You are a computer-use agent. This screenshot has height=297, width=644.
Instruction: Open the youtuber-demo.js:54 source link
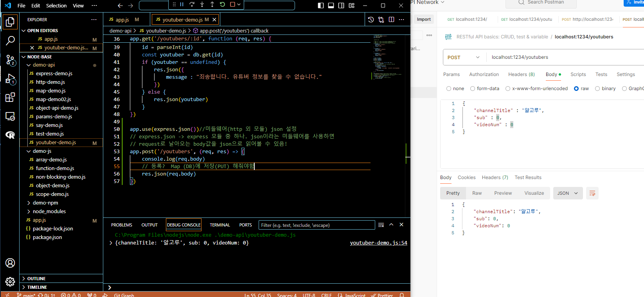point(378,243)
